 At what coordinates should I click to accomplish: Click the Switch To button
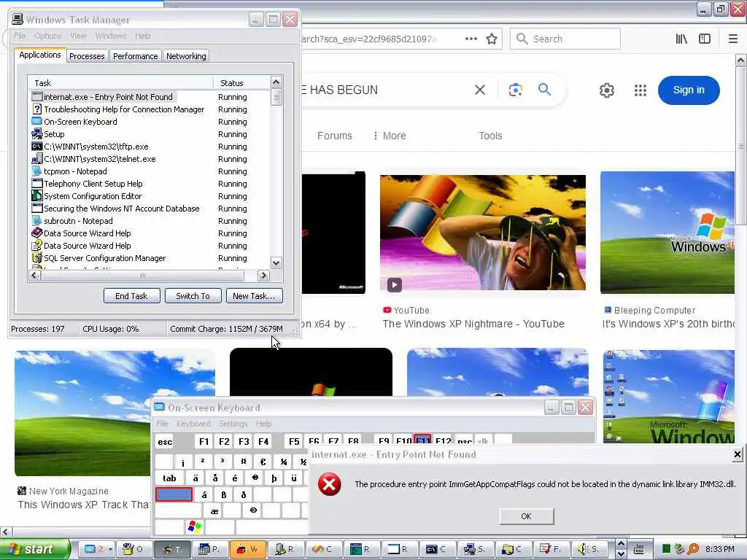click(193, 296)
